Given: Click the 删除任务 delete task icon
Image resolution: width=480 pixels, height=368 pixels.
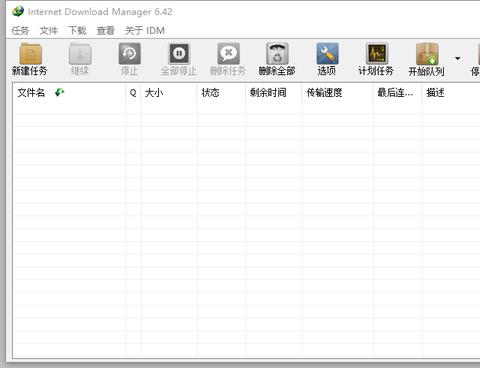Looking at the screenshot, I should (228, 54).
